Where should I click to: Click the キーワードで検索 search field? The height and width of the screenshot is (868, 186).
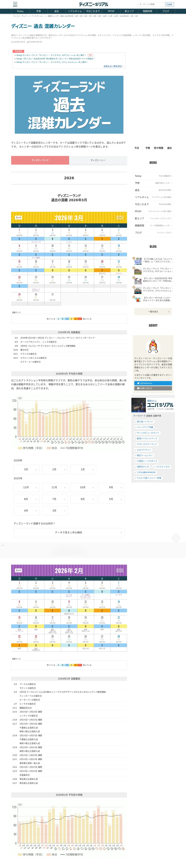click(x=151, y=4)
